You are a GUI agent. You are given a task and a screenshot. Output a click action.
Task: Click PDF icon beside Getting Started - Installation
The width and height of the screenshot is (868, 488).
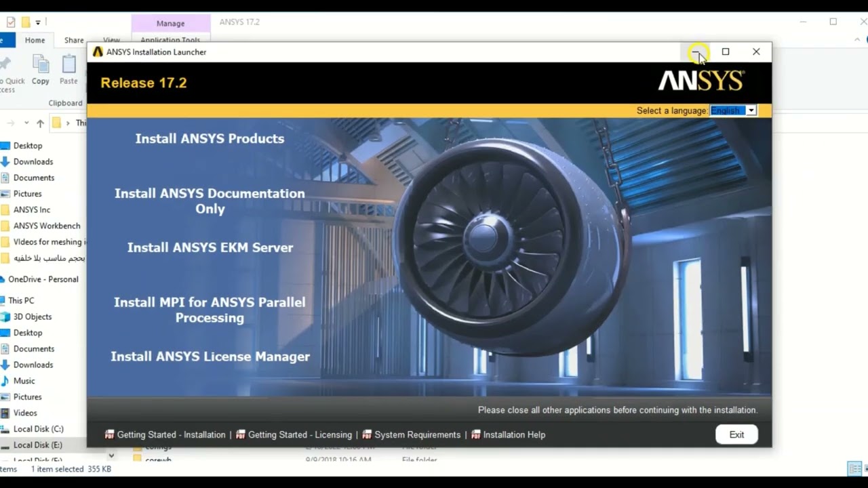click(x=109, y=434)
